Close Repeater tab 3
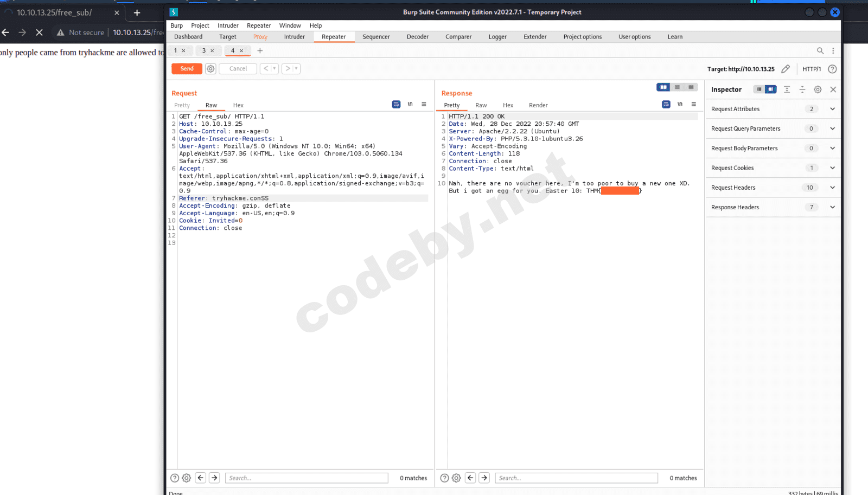868x495 pixels. click(212, 50)
